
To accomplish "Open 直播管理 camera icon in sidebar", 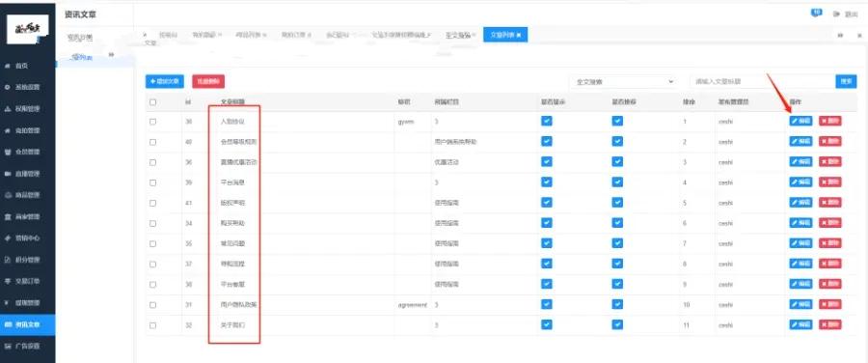I will tap(7, 174).
